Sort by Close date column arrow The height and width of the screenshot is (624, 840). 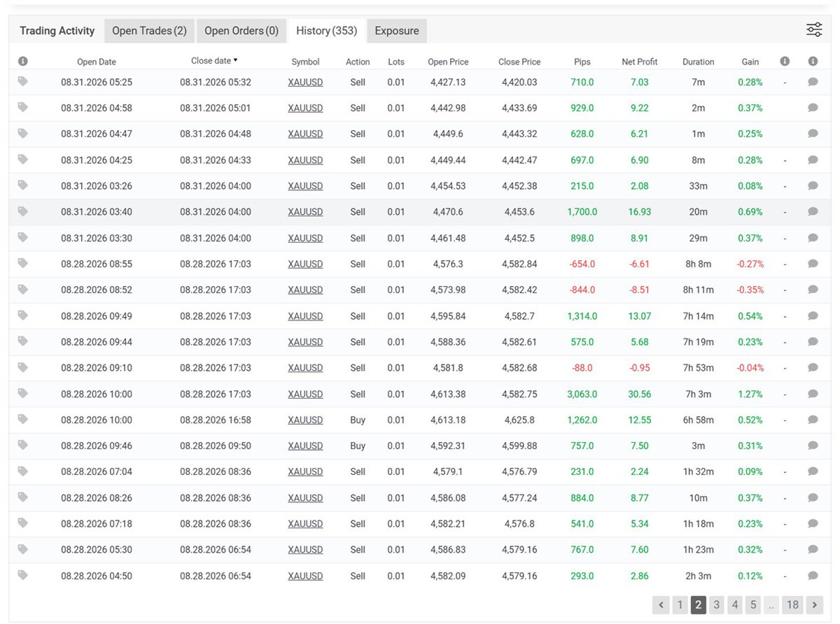pos(235,61)
